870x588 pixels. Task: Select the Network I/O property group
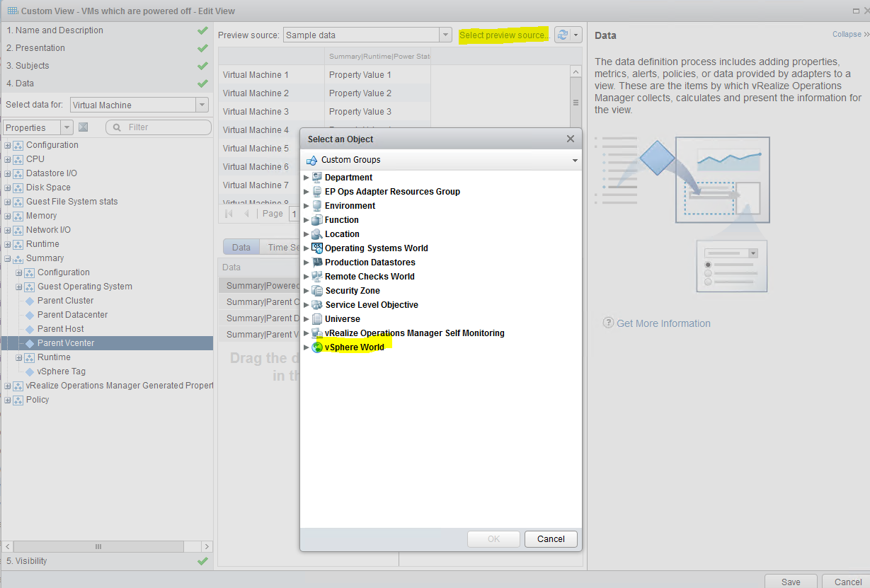coord(48,230)
